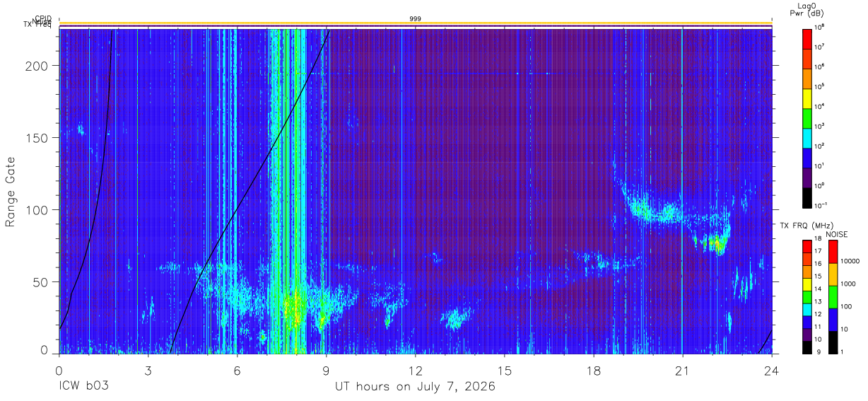Screen dimensions: 868x401
Task: Click the 21 tick label on the UT hours axis
Action: point(683,370)
